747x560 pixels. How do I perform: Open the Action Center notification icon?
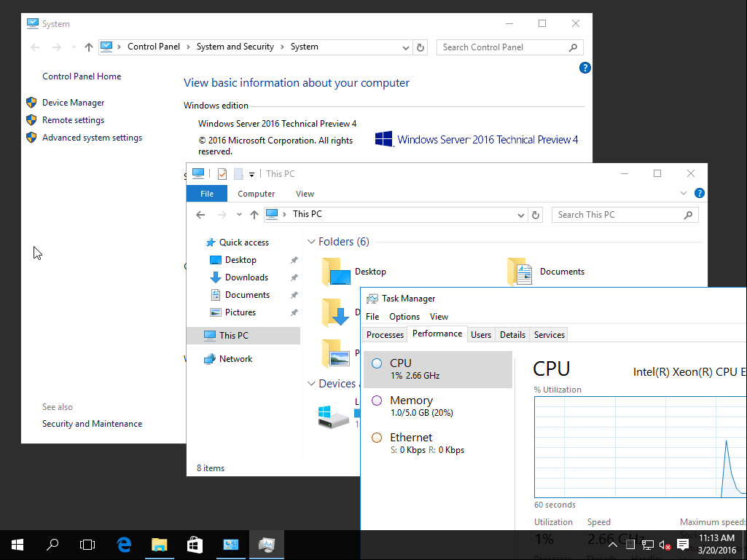683,545
